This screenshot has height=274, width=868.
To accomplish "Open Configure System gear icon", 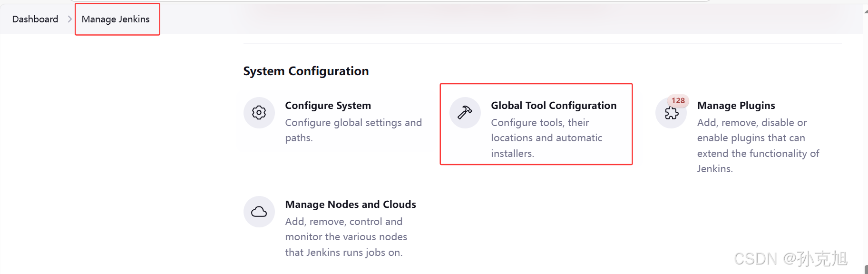I will (x=259, y=113).
